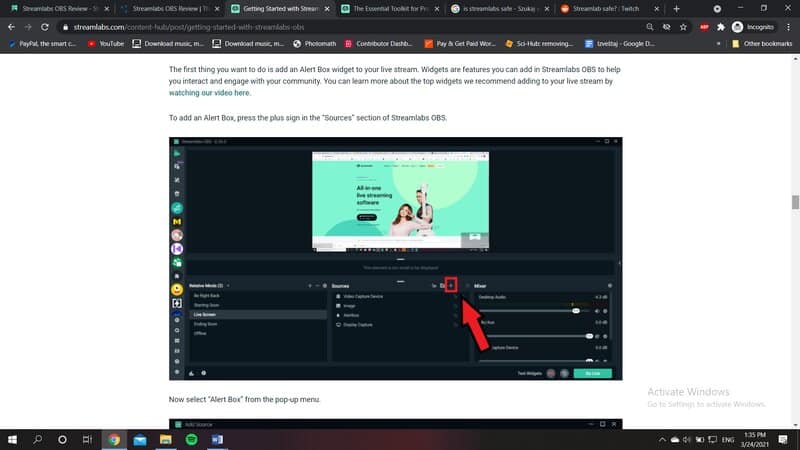Open Cortana from the taskbar
Screen dimensions: 800x450
pos(62,439)
